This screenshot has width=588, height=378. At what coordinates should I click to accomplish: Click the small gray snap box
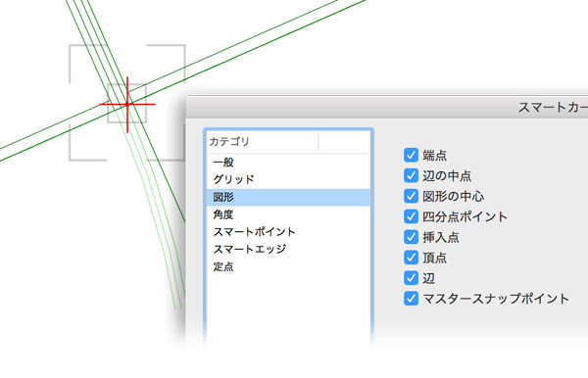pyautogui.click(x=126, y=104)
